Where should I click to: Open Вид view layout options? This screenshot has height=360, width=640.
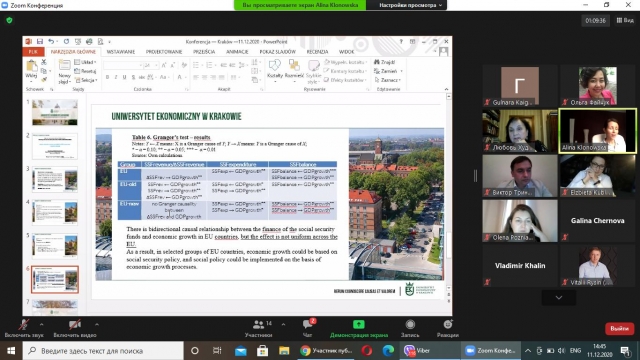pyautogui.click(x=625, y=20)
